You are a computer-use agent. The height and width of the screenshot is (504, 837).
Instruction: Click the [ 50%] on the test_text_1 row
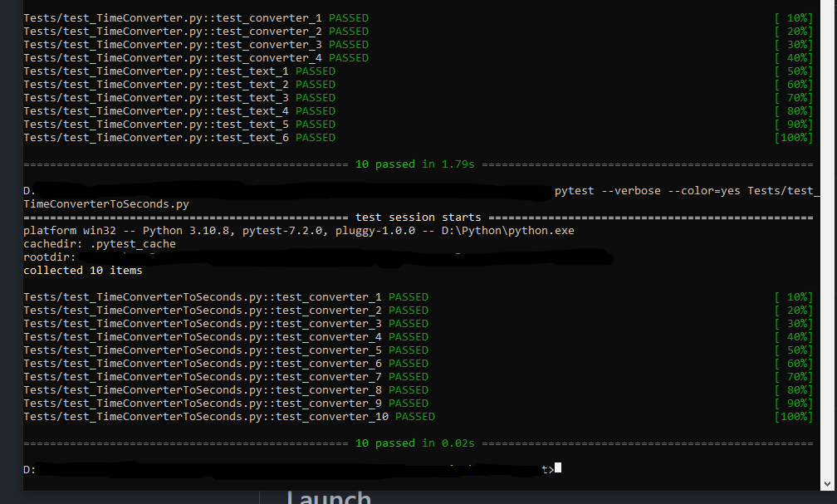(793, 71)
